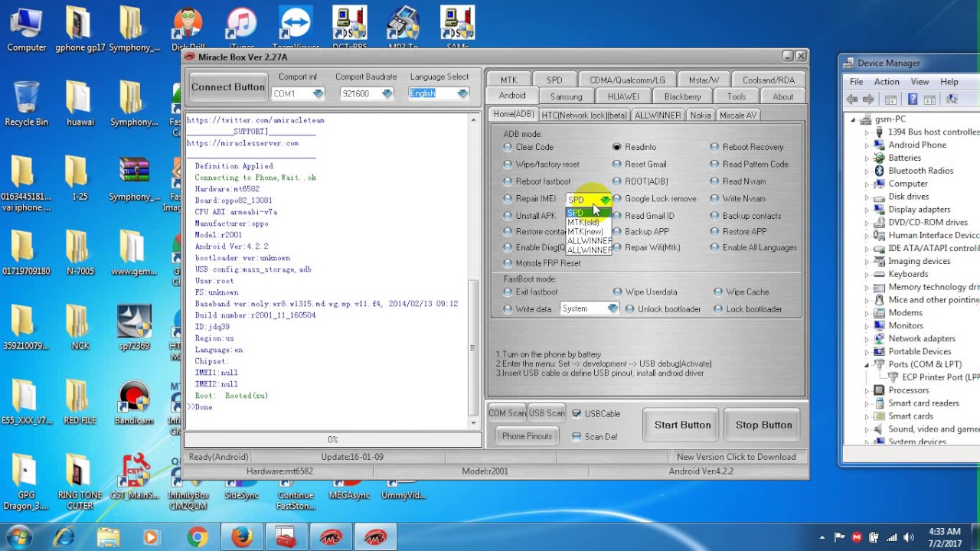
Task: Open the Computer desktop icon
Action: 26,29
